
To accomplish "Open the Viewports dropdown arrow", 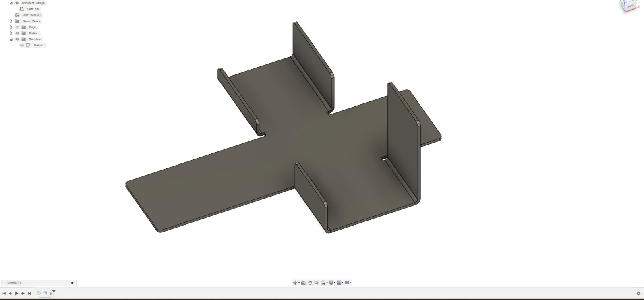I will [x=350, y=283].
